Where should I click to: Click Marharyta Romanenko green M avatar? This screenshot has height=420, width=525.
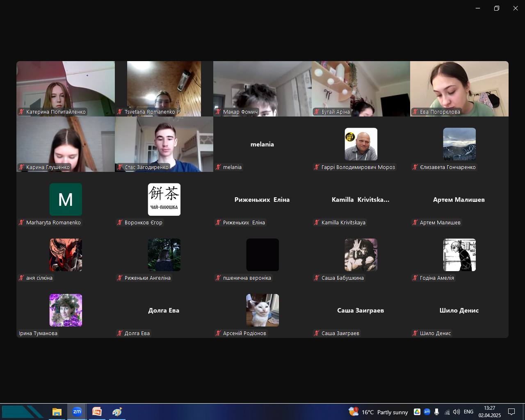pyautogui.click(x=66, y=199)
